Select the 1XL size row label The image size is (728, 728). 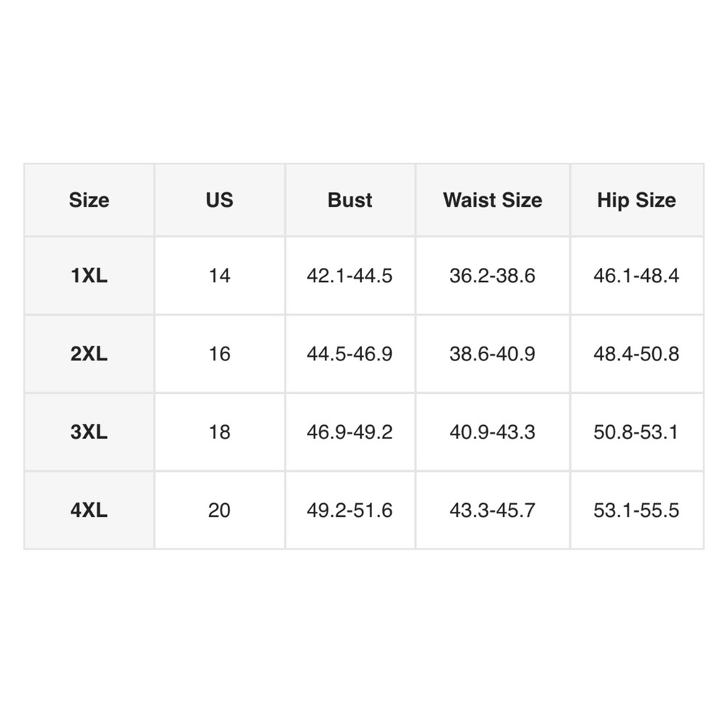point(89,276)
